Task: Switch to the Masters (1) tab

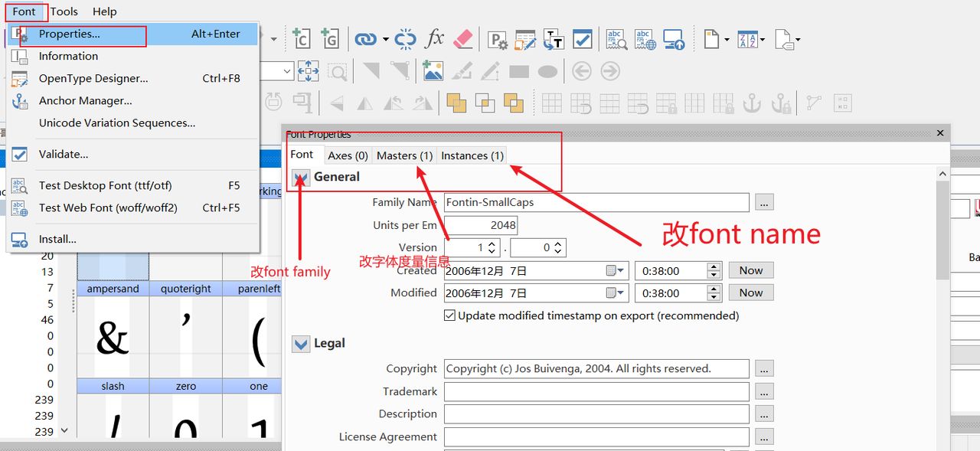Action: [404, 155]
